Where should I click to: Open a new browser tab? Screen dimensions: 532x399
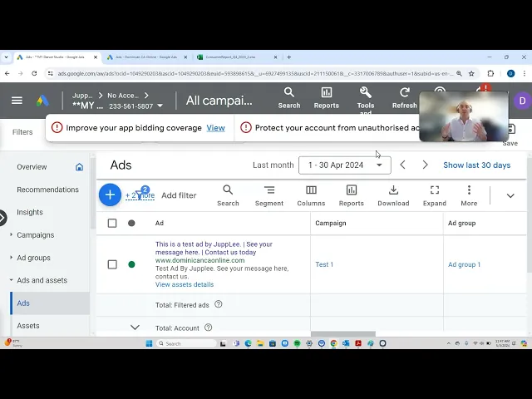coord(288,57)
